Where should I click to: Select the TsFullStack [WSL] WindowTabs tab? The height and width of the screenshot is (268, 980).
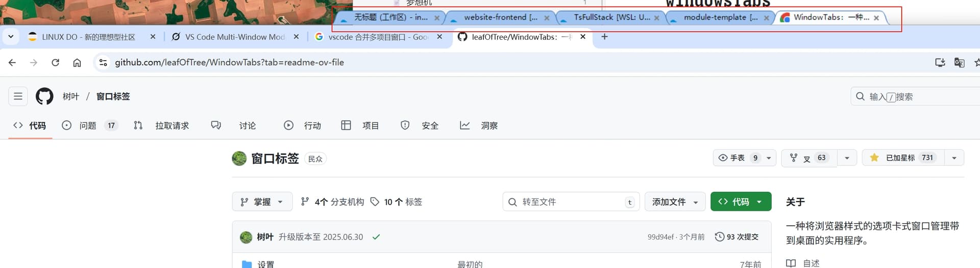pyautogui.click(x=611, y=17)
